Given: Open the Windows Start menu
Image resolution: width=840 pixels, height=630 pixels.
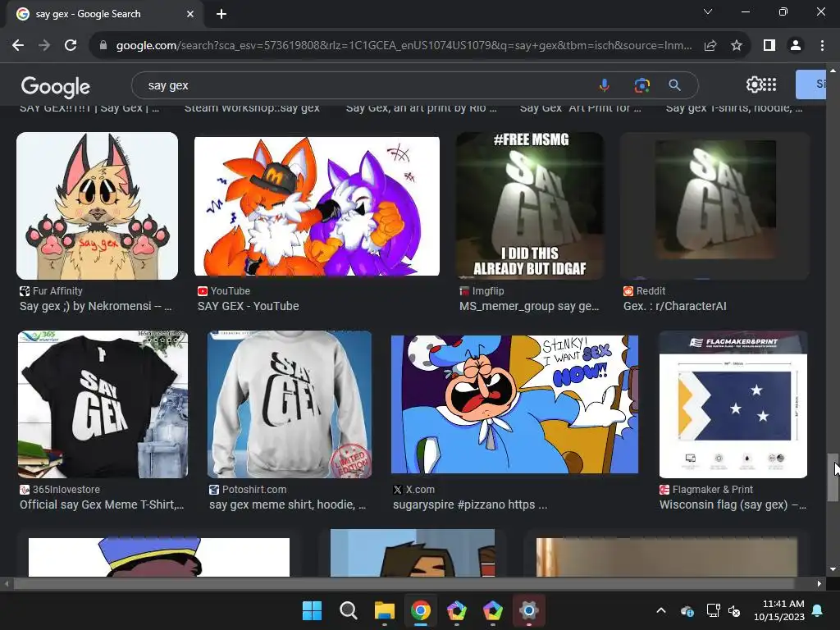Looking at the screenshot, I should coord(312,610).
